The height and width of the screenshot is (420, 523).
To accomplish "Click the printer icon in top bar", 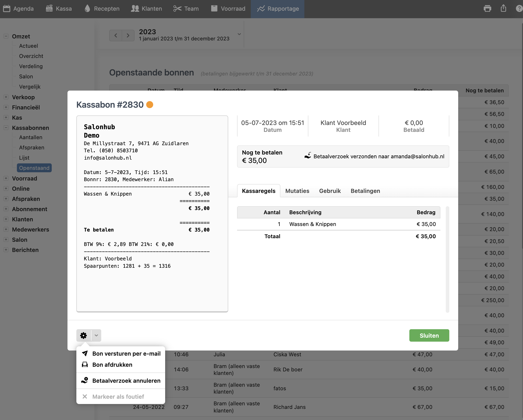I will click(487, 9).
